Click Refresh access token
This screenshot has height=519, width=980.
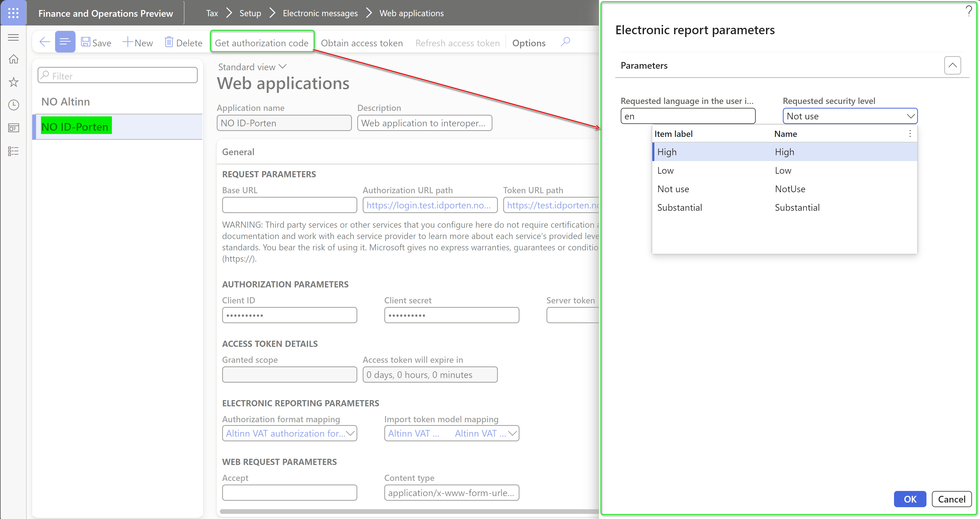tap(458, 43)
